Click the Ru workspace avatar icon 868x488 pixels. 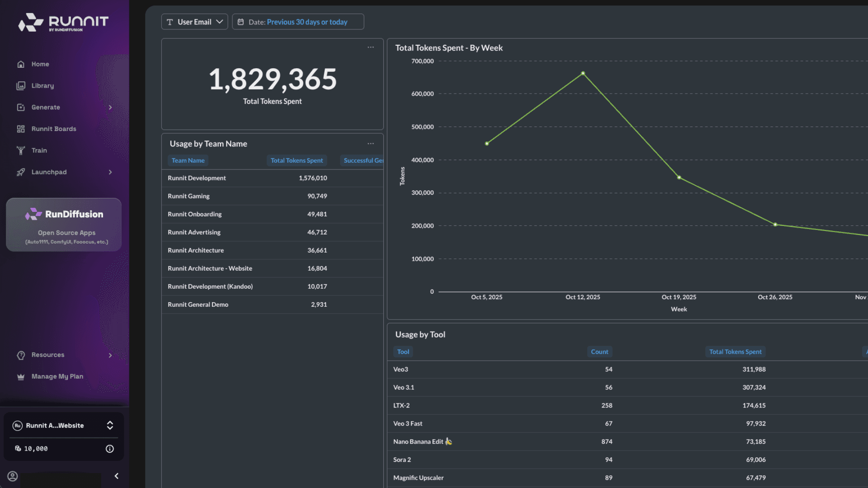18,426
